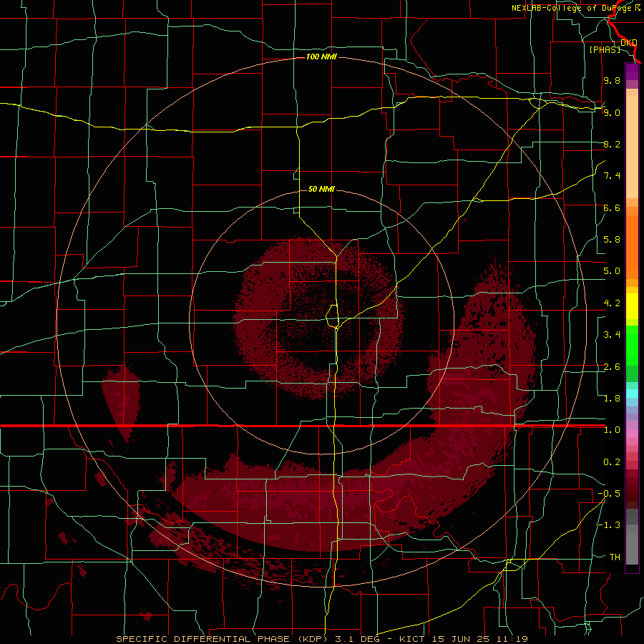Click the 15 JUN 25 date in caption
Viewport: 644px width, 644px height.
(x=462, y=639)
